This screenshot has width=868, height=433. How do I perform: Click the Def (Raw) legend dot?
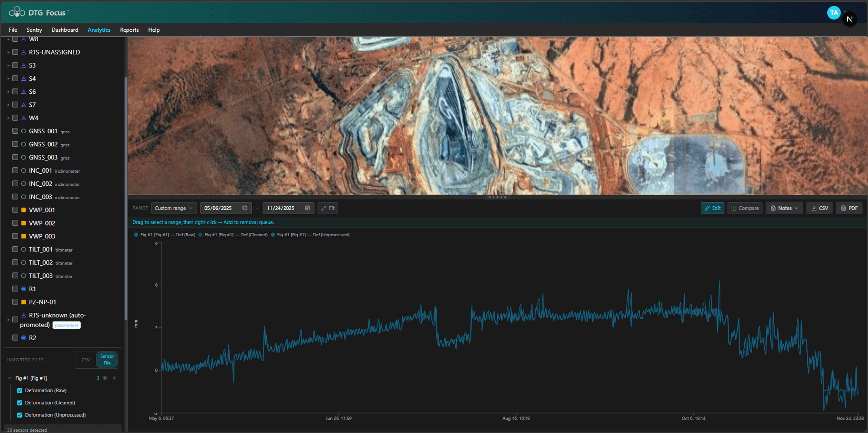click(136, 235)
